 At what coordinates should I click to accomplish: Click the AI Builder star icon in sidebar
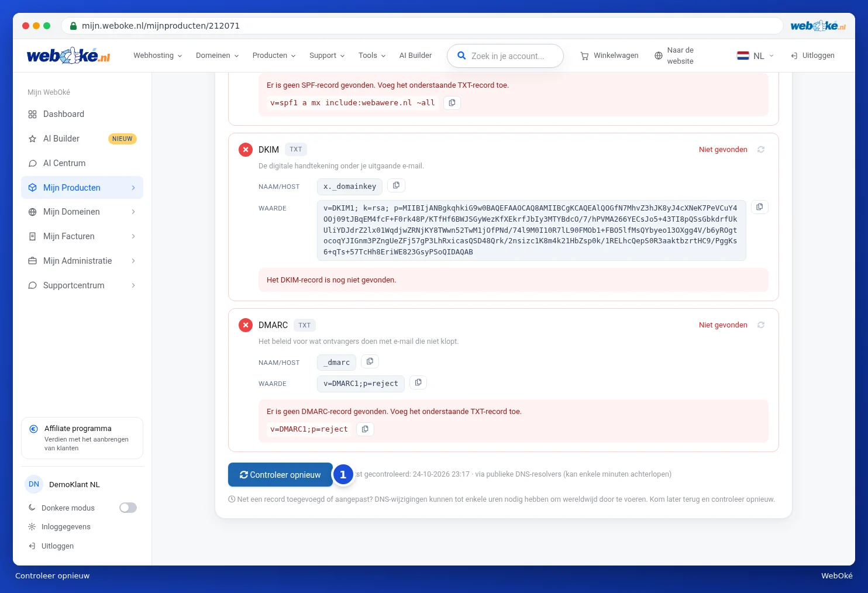pos(33,139)
